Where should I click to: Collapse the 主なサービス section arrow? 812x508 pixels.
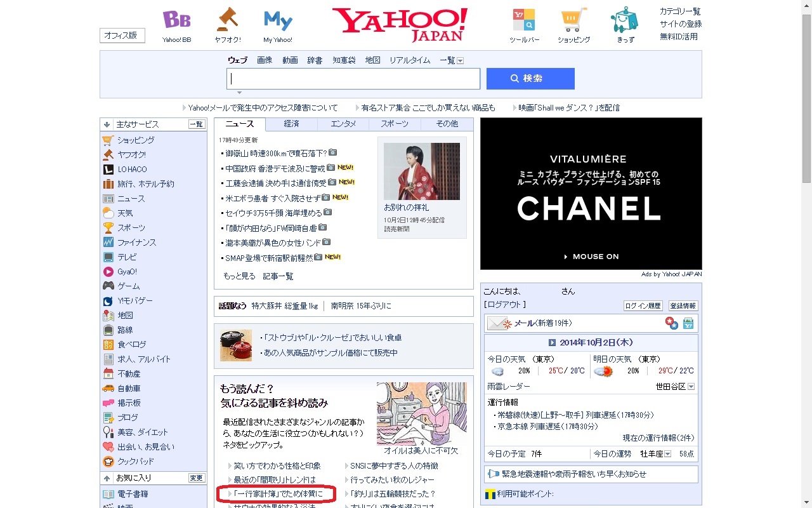point(107,124)
